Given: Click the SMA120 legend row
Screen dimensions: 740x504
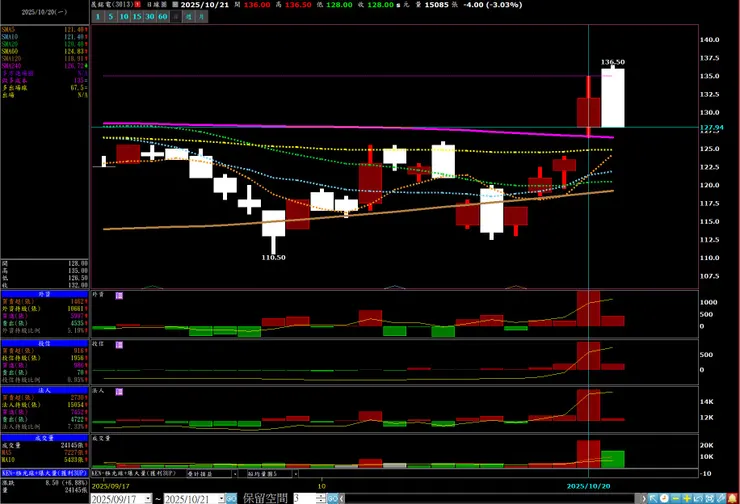Looking at the screenshot, I should [44, 59].
